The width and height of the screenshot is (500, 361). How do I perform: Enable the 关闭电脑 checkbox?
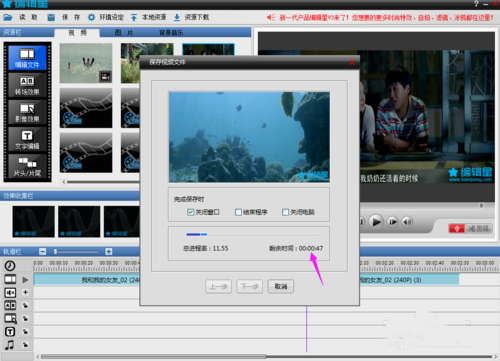click(x=285, y=212)
